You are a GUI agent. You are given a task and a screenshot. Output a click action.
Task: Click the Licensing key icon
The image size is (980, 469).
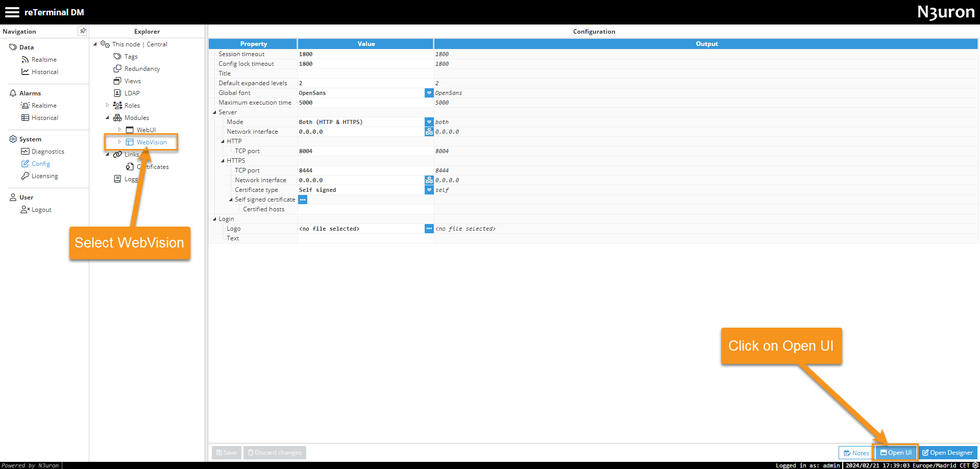(x=25, y=176)
